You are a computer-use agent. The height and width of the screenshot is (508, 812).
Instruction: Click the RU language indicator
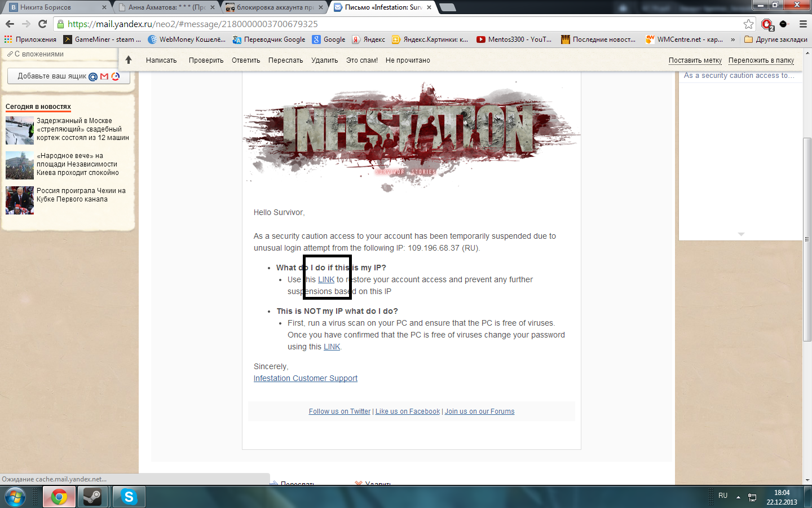723,496
